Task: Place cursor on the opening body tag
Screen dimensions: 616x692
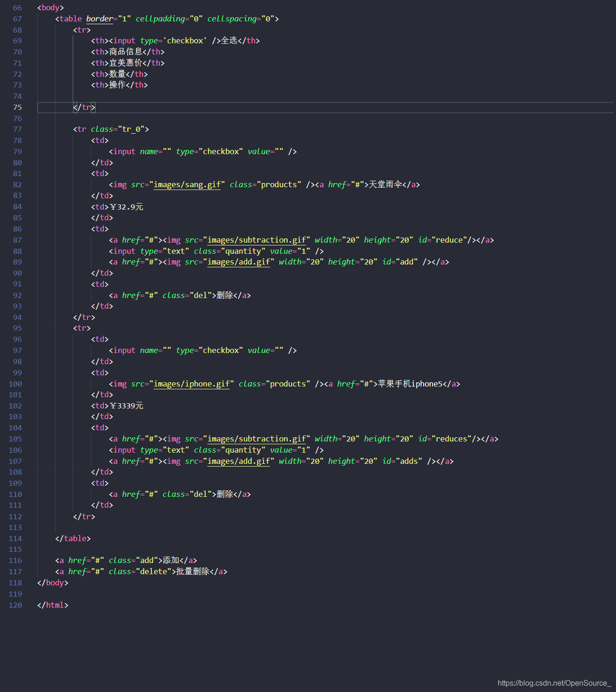Action: (x=50, y=7)
